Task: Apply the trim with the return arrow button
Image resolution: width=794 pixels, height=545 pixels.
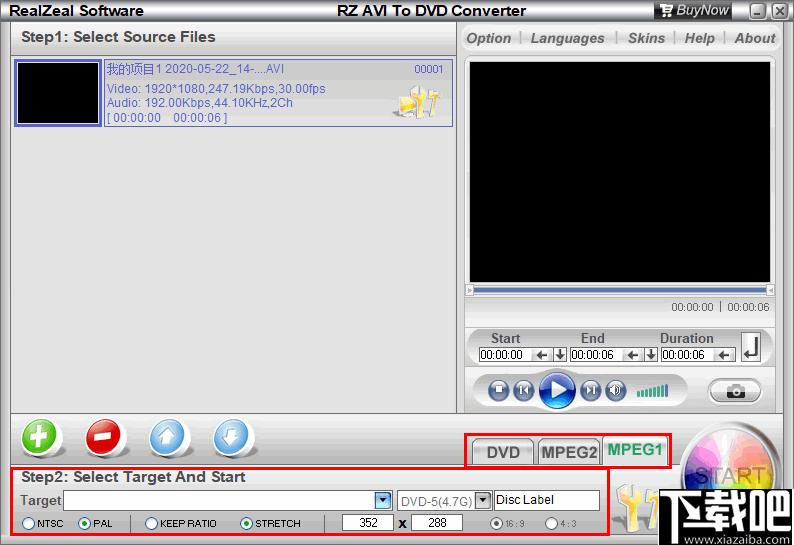Action: [751, 347]
